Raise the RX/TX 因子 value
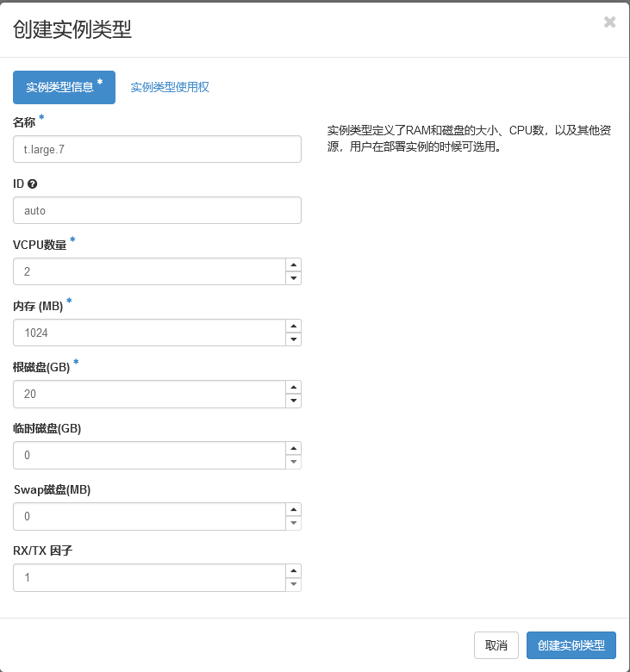The height and width of the screenshot is (672, 630). pyautogui.click(x=294, y=570)
